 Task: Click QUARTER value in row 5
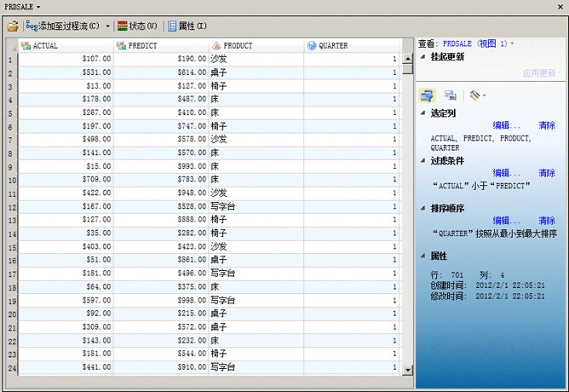tap(353, 112)
